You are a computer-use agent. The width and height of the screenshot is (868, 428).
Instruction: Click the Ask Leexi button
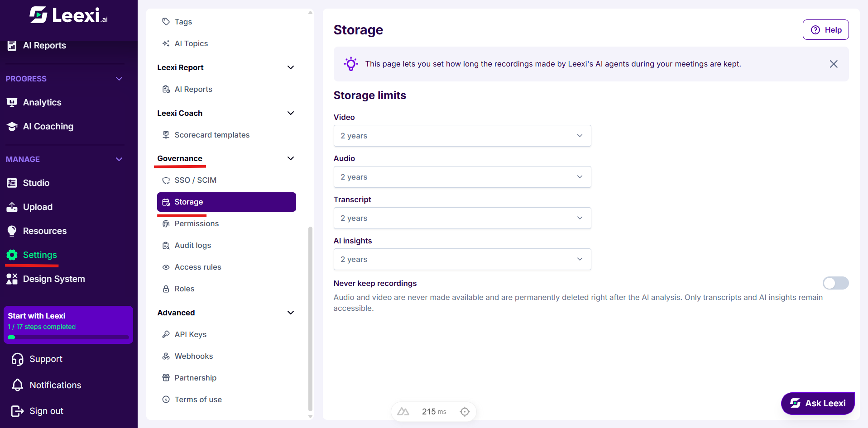[x=818, y=403]
